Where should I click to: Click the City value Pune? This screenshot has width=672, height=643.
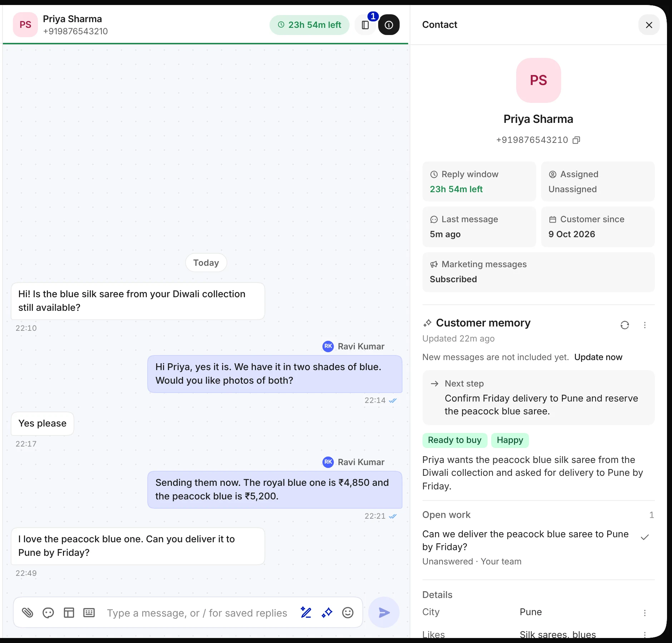click(530, 612)
